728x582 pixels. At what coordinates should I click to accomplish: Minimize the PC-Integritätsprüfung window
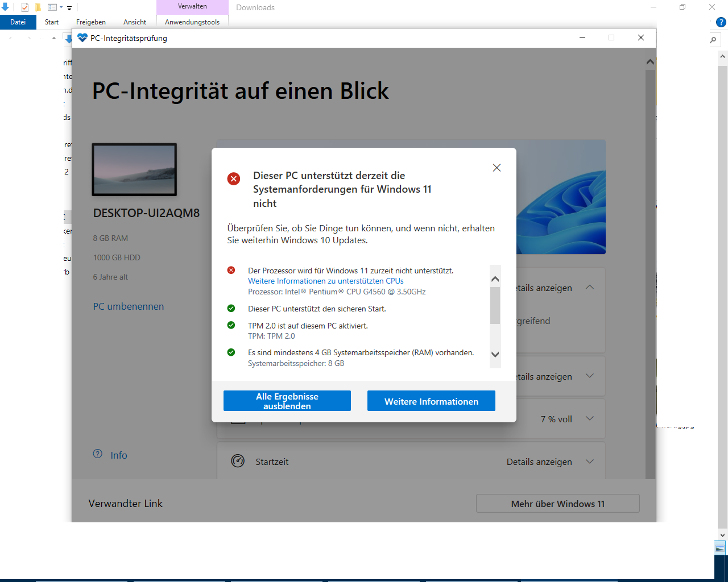click(x=582, y=38)
